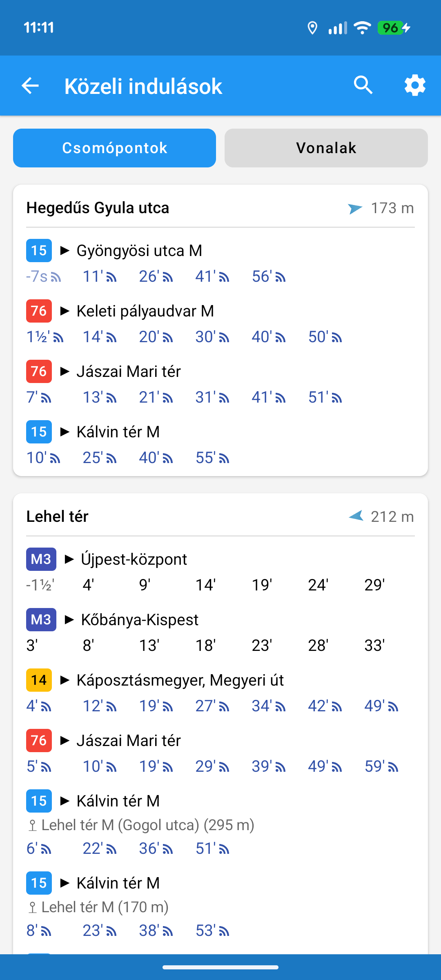This screenshot has height=980, width=441.
Task: Tap the location icon in status bar
Action: 312,28
